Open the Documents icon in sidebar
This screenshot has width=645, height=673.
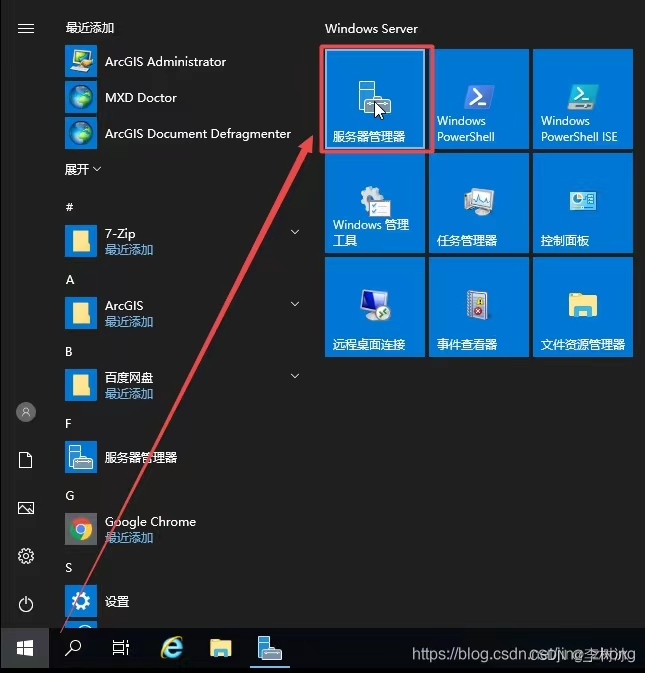point(26,460)
